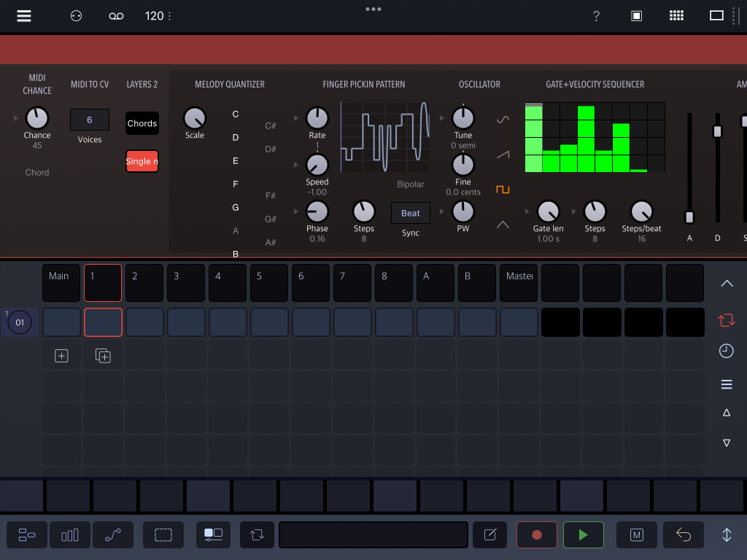This screenshot has height=560, width=747.
Task: Toggle note F# in Melody Quantizer
Action: (271, 195)
